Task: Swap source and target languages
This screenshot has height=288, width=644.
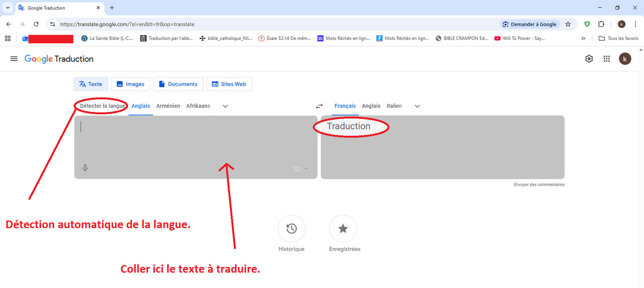Action: point(319,106)
